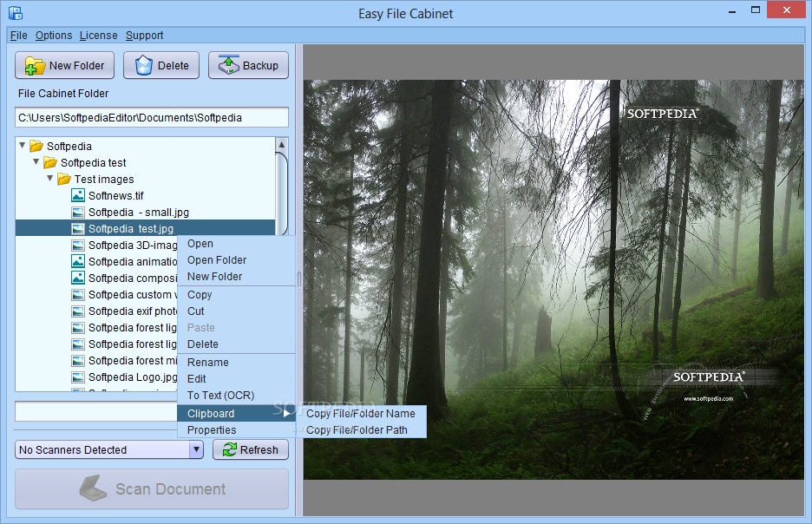This screenshot has height=524, width=812.
Task: Choose Cut in the context menu
Action: click(x=236, y=311)
